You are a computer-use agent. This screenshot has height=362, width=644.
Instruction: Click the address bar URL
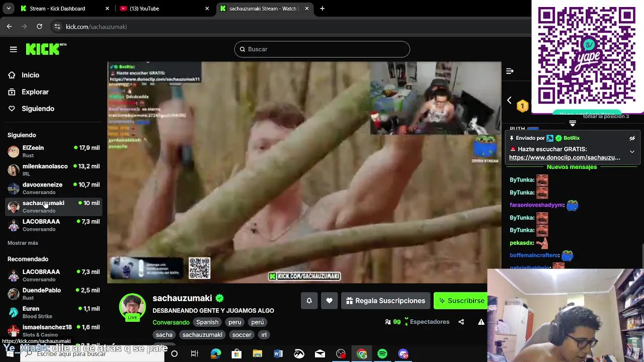coord(96,27)
